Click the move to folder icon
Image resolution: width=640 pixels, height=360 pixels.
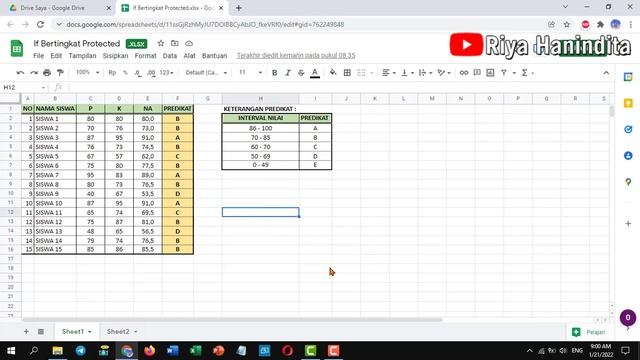click(x=175, y=43)
